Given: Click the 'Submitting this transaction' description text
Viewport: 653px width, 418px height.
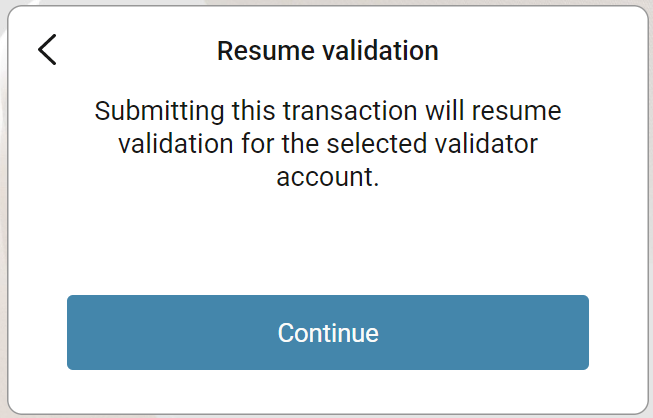Looking at the screenshot, I should click(328, 144).
